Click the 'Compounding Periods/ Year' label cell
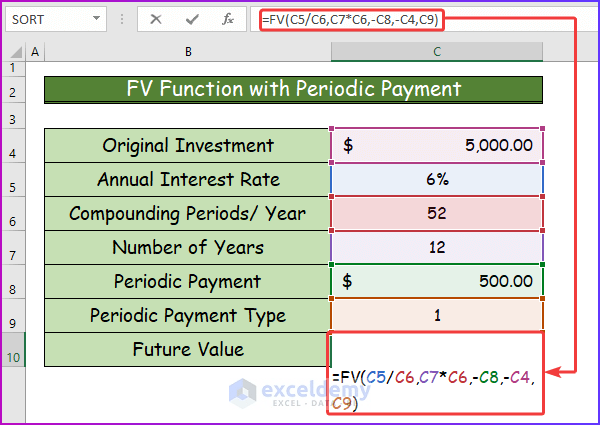Screen dimensions: 600x425 pyautogui.click(x=188, y=213)
